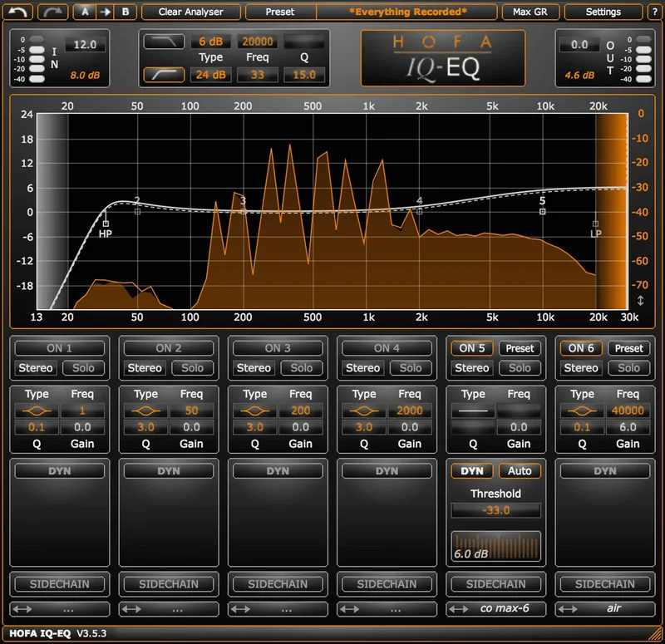665x644 pixels.
Task: Change band 3 Stereo mode
Action: click(254, 367)
